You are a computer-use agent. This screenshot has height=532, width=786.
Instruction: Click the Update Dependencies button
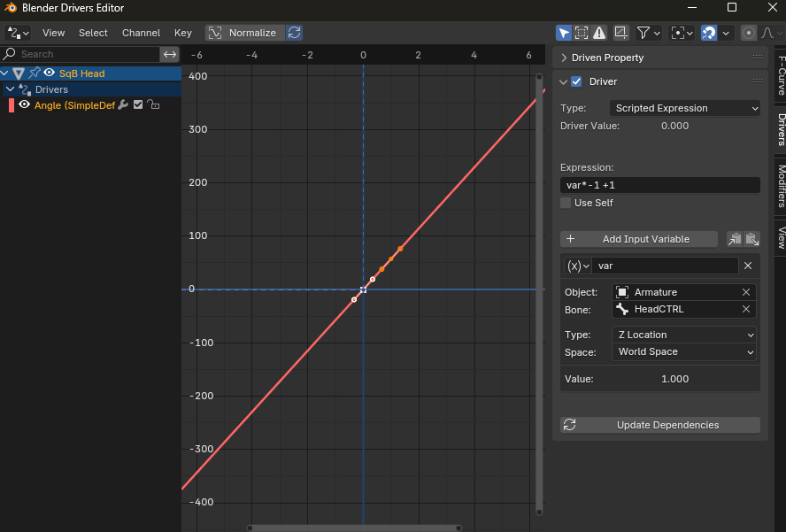tap(660, 425)
